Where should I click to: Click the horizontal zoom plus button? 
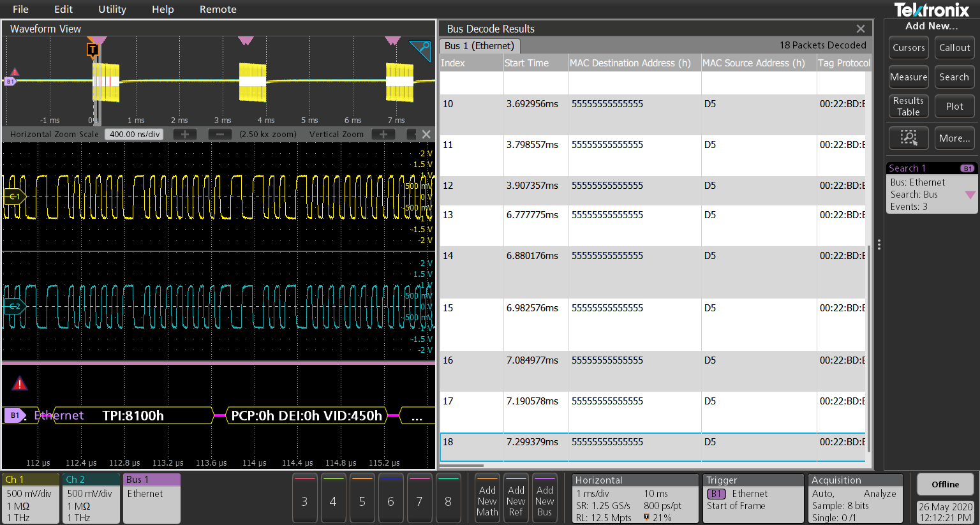coord(185,134)
